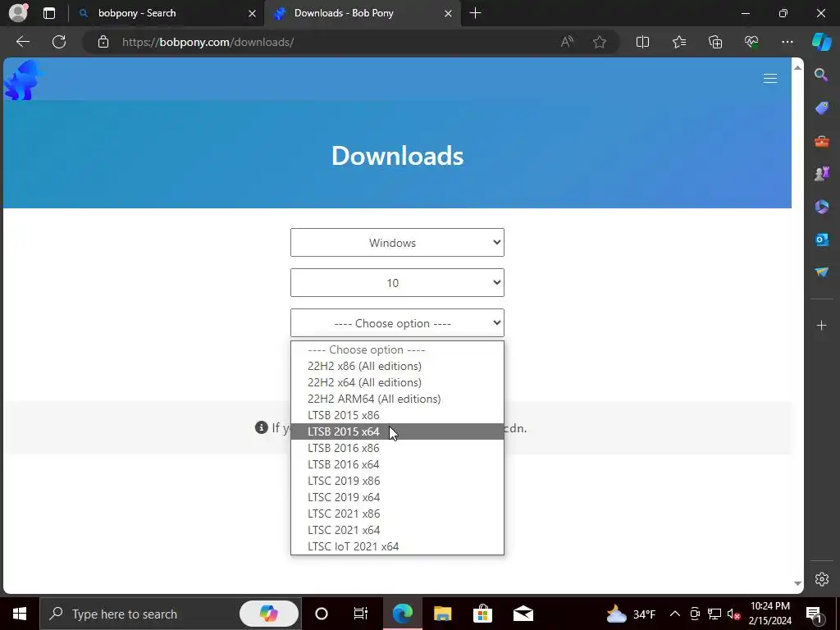Select LTSC 2021 x64 option
This screenshot has width=840, height=630.
click(x=397, y=531)
